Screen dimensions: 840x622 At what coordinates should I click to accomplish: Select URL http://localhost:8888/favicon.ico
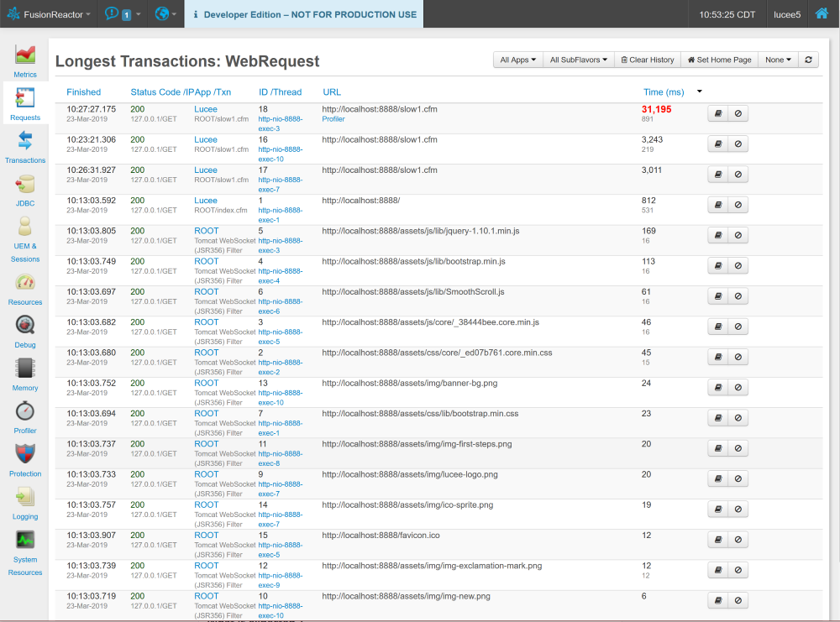pyautogui.click(x=381, y=536)
